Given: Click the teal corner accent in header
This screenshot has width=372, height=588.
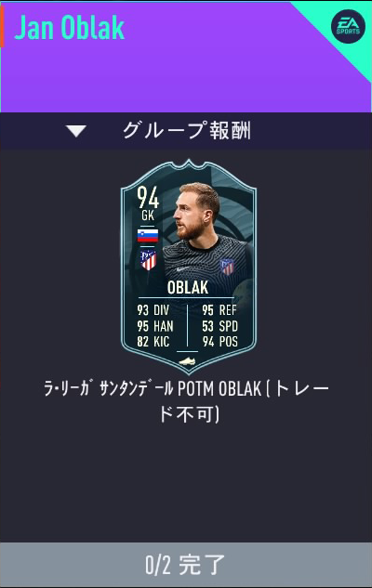Looking at the screenshot, I should 338,33.
